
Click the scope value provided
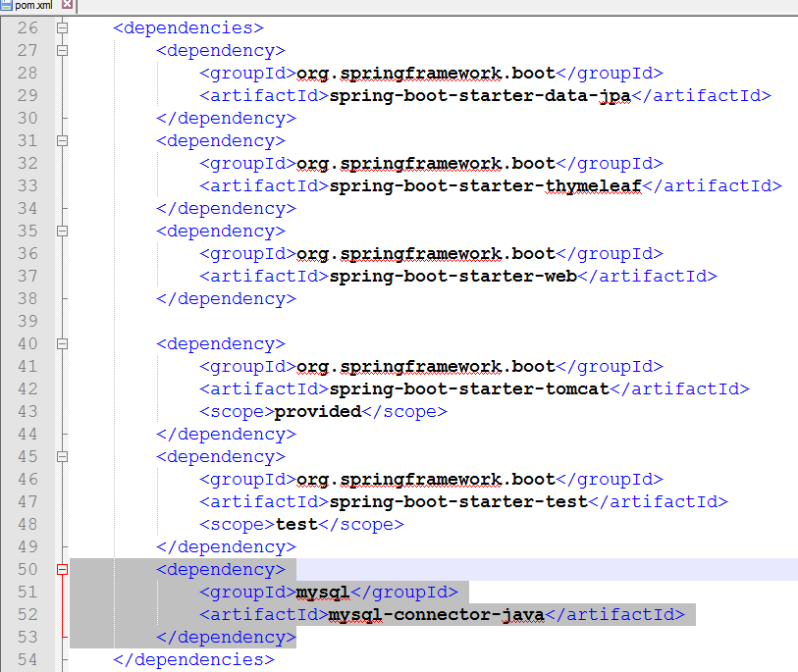pos(318,412)
